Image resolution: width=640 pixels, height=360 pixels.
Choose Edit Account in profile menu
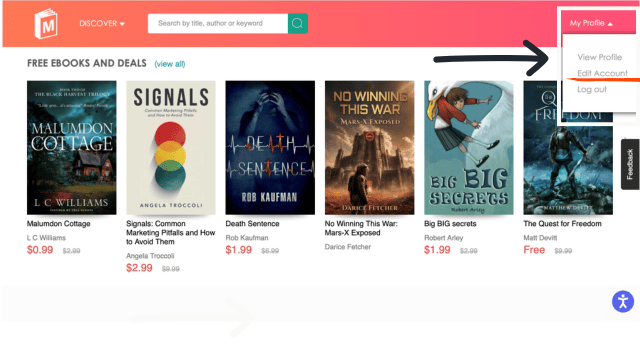[602, 73]
